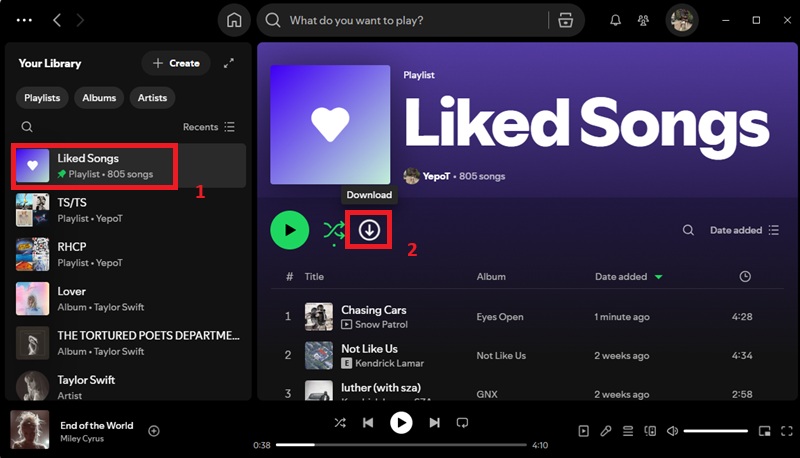
Task: Open the RHCP playlist
Action: click(128, 255)
